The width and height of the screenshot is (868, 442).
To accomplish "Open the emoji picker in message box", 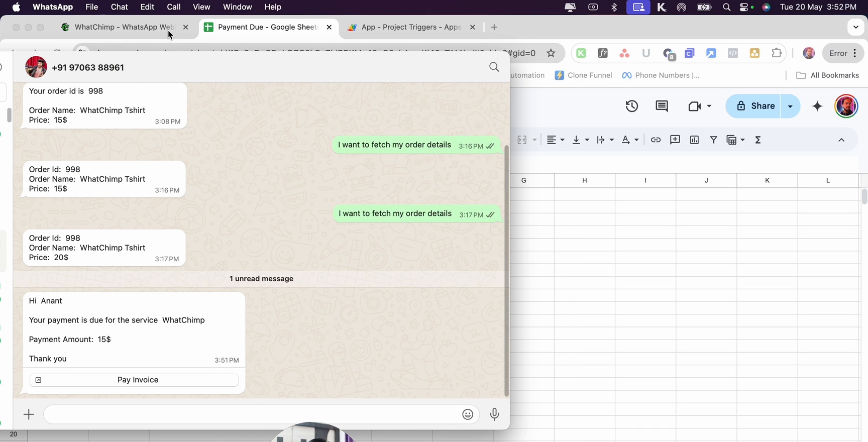I will 468,414.
